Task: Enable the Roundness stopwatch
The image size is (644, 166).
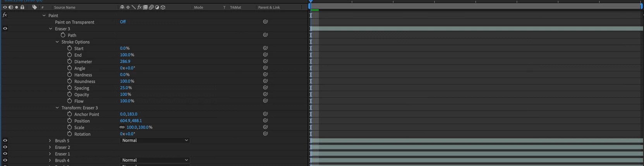Action: [x=69, y=81]
